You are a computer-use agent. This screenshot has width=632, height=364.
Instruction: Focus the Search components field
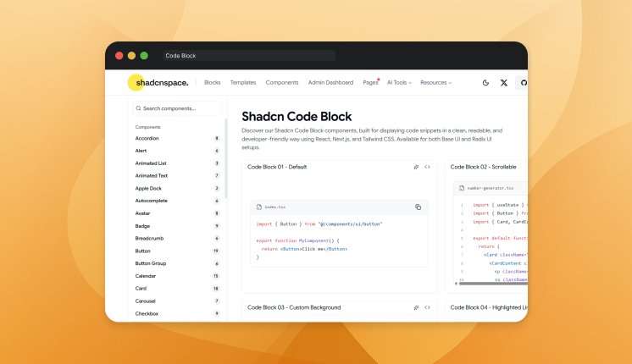tap(177, 108)
